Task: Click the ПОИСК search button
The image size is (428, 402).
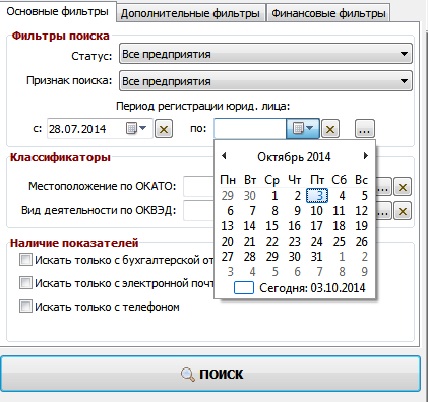Action: 211,374
